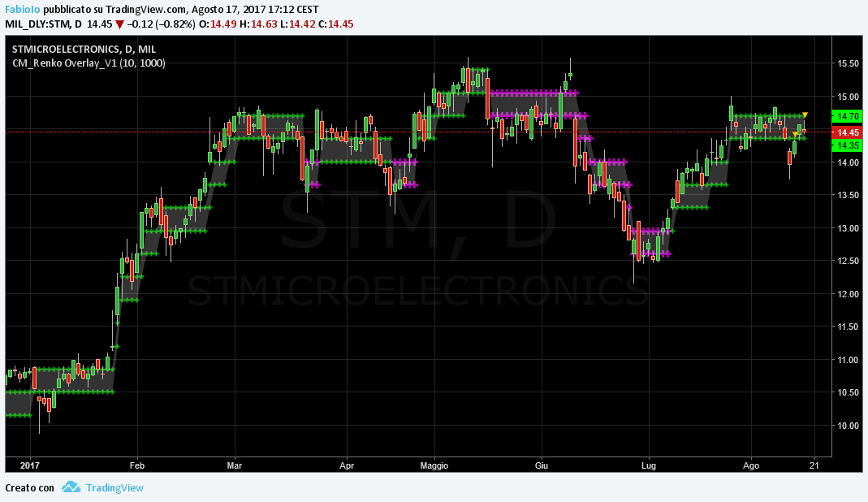The width and height of the screenshot is (868, 502).
Task: Click the 12.50 price axis label
Action: 848,261
